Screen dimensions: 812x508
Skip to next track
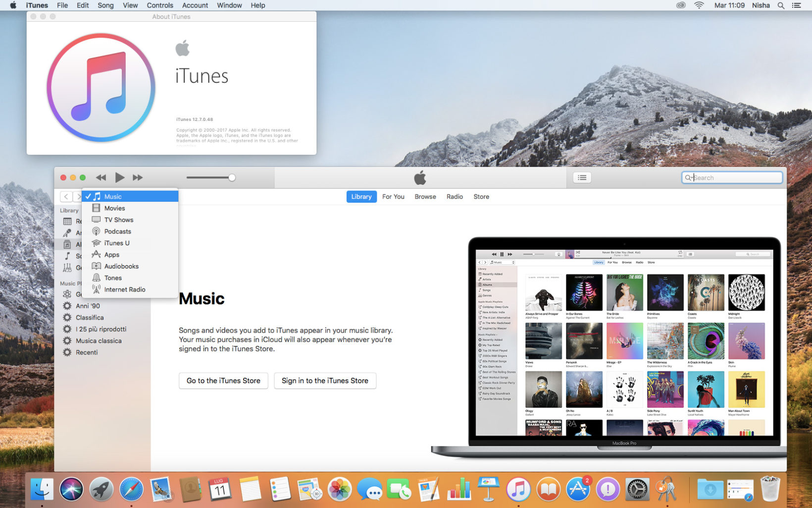[x=138, y=177]
